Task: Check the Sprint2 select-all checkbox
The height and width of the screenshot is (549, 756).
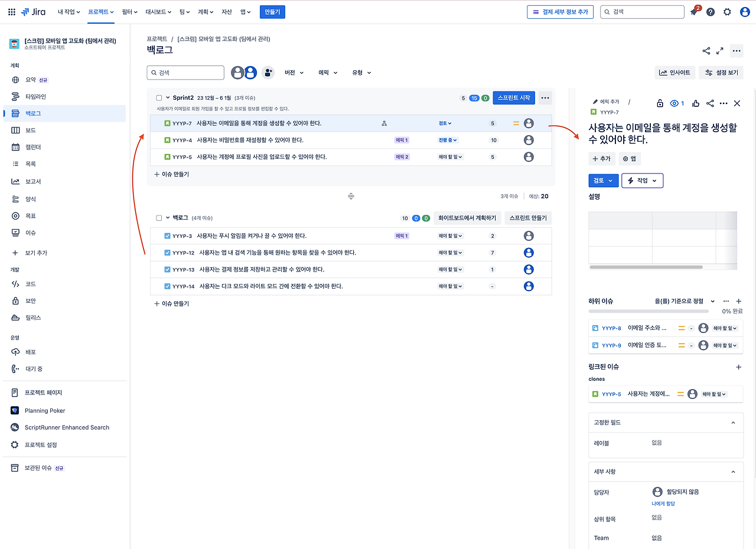Action: click(x=159, y=98)
